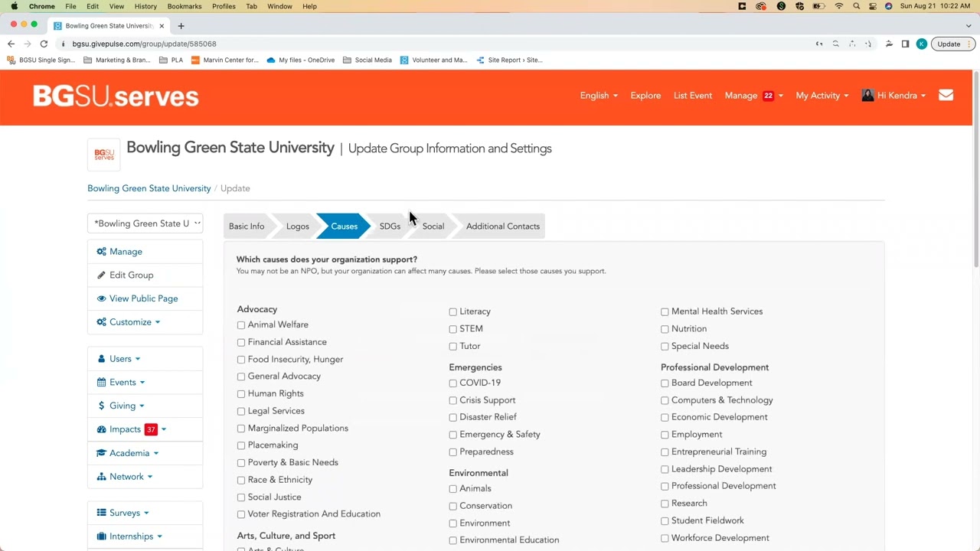This screenshot has height=551, width=980.
Task: Click the page vertical scrollbar
Action: [x=975, y=168]
